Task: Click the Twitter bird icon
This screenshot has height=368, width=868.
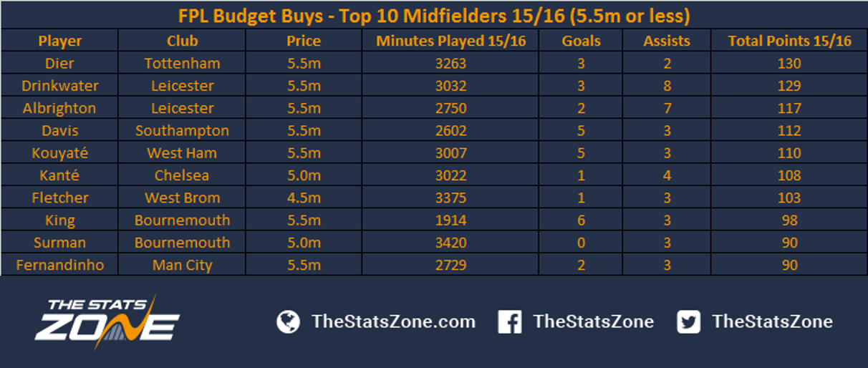Action: (x=688, y=321)
